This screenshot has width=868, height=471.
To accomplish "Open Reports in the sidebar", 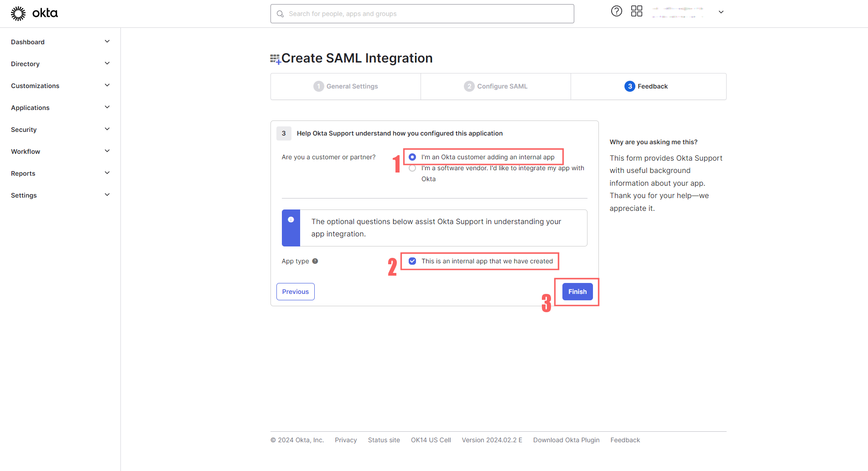I will (x=23, y=173).
